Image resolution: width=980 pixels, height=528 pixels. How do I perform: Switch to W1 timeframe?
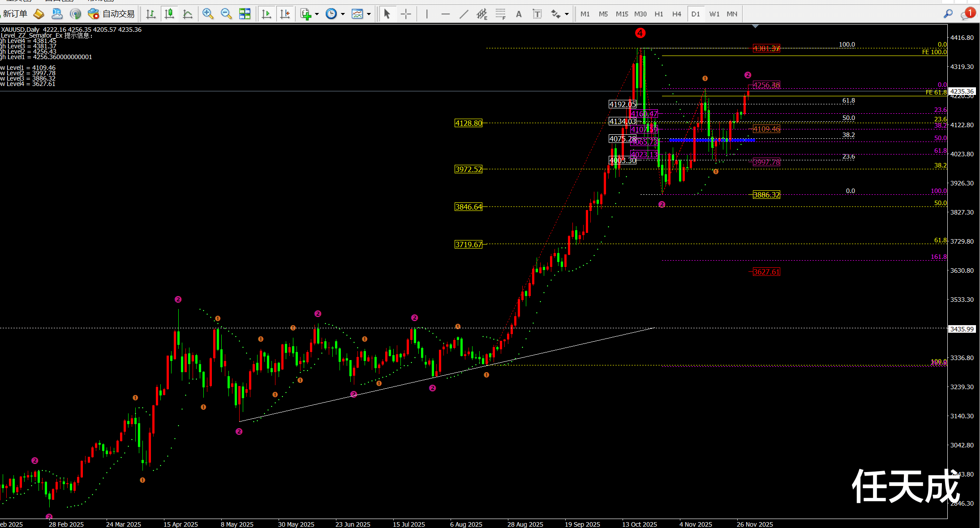coord(714,14)
